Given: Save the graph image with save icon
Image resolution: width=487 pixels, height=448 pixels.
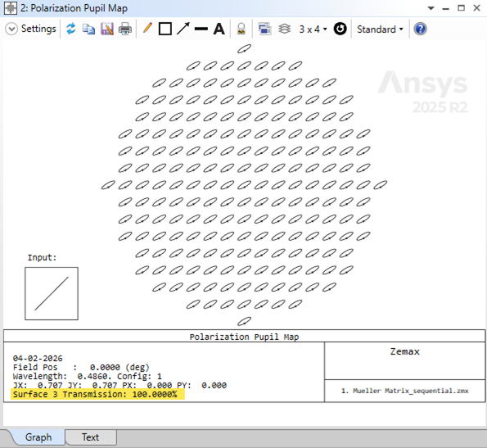Looking at the screenshot, I should [x=107, y=29].
